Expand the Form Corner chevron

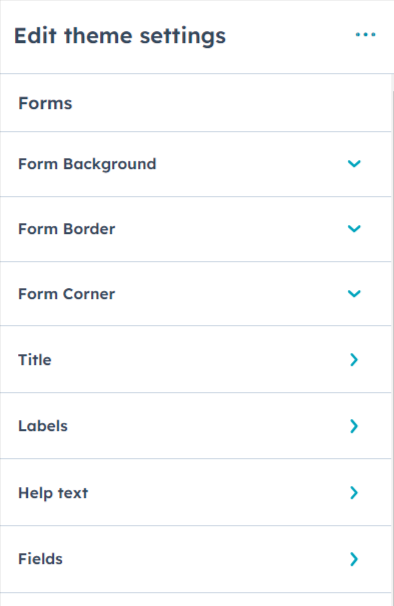tap(354, 293)
